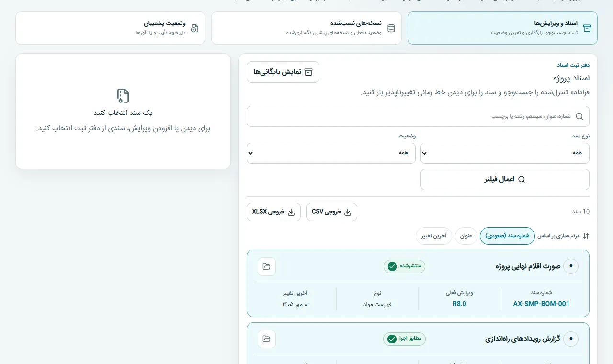The width and height of the screenshot is (613, 364).
Task: Sort by شماره سند (صعودی)
Action: tap(507, 236)
